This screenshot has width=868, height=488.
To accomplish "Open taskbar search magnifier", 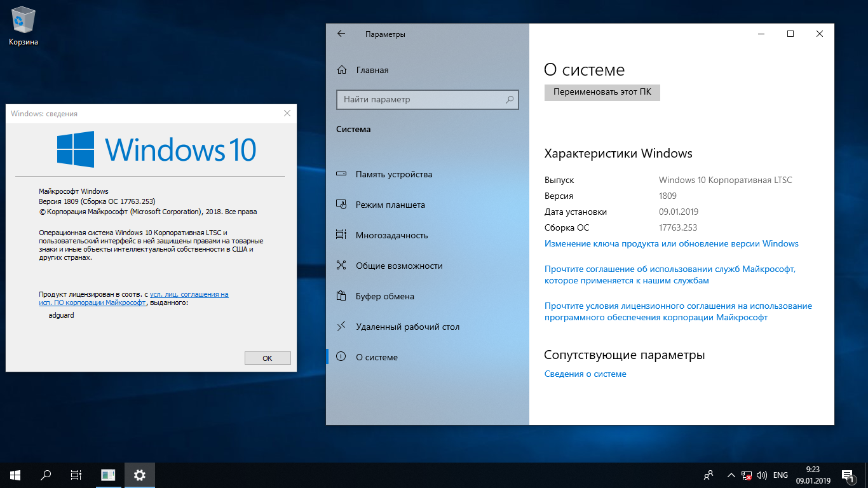I will pyautogui.click(x=46, y=475).
